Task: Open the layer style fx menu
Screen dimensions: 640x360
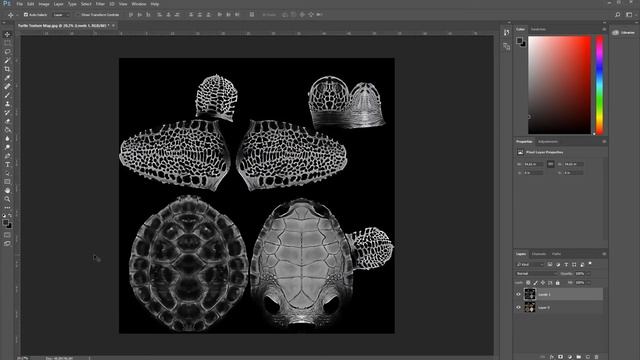Action: point(552,357)
